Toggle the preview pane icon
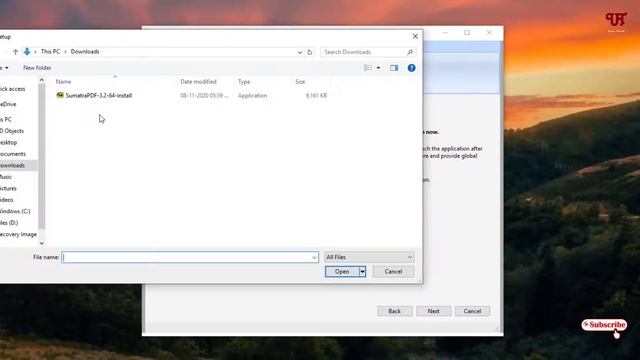640x360 pixels. pyautogui.click(x=394, y=68)
